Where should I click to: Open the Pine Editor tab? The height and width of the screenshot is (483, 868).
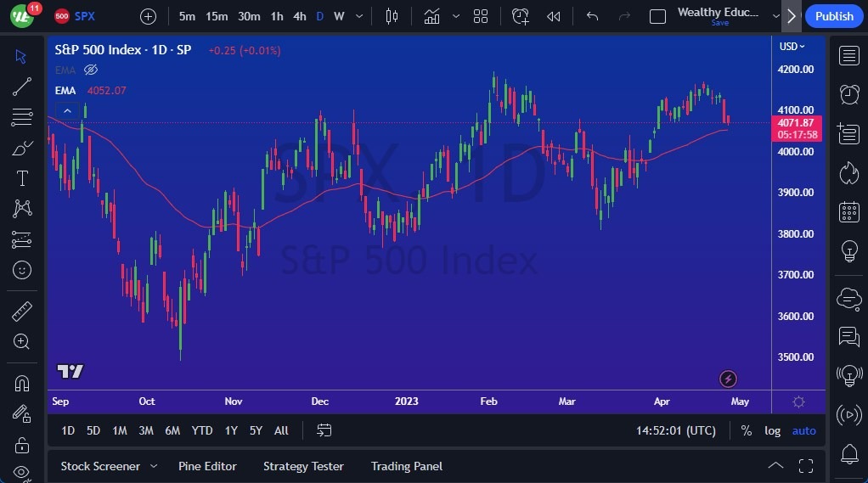[x=207, y=466]
